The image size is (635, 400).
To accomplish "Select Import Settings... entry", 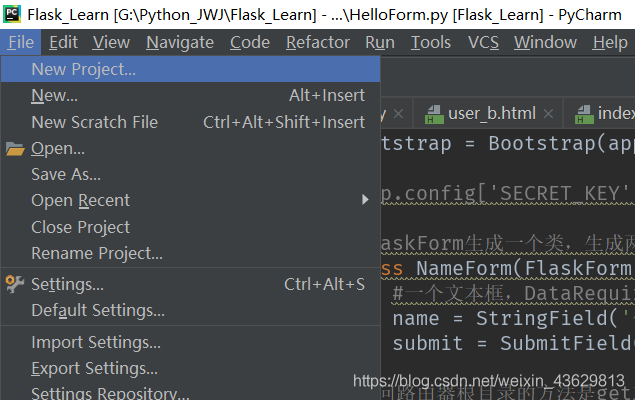I will (x=190, y=343).
